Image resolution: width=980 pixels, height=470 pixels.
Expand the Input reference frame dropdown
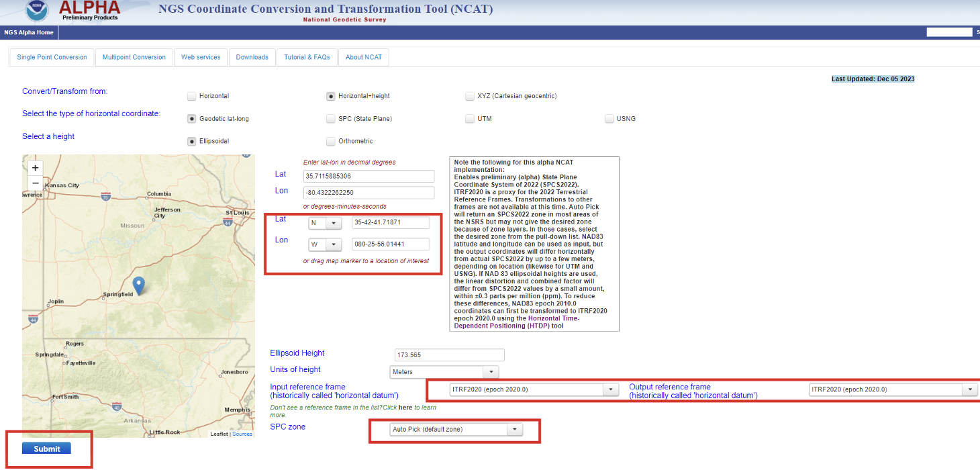coord(534,389)
